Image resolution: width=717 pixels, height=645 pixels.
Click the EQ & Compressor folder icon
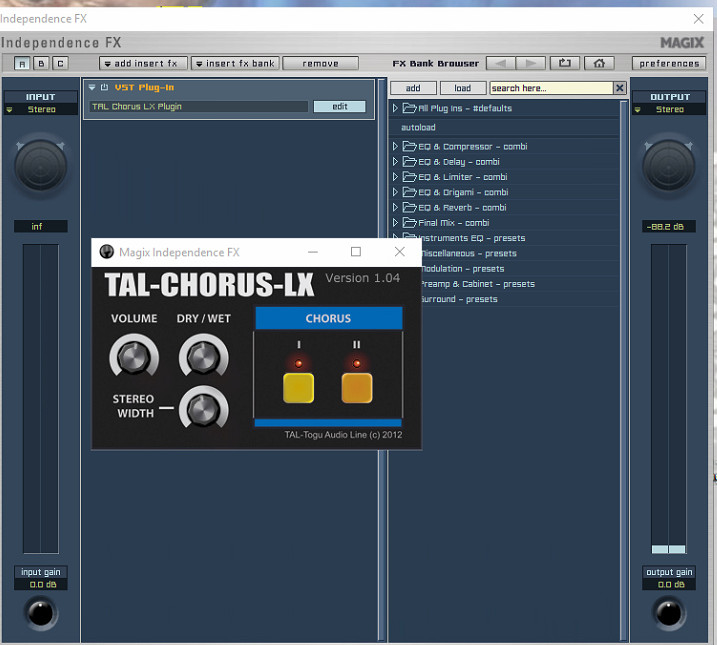409,146
